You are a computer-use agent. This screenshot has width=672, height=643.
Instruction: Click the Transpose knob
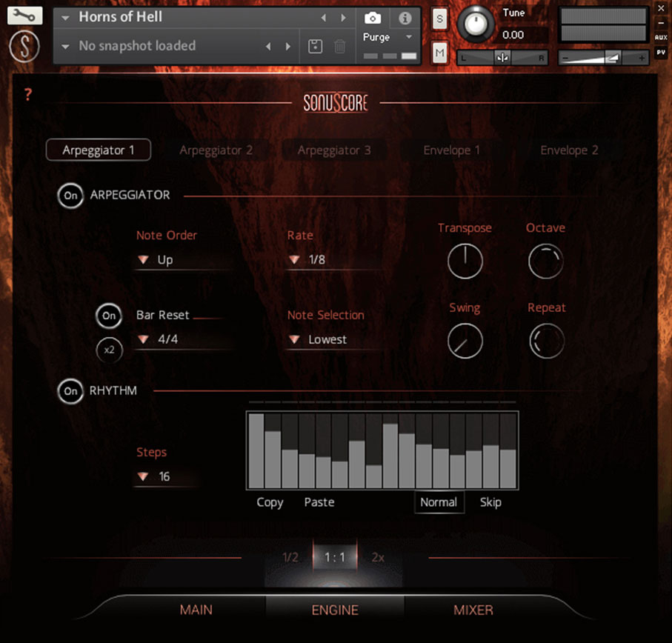(465, 261)
